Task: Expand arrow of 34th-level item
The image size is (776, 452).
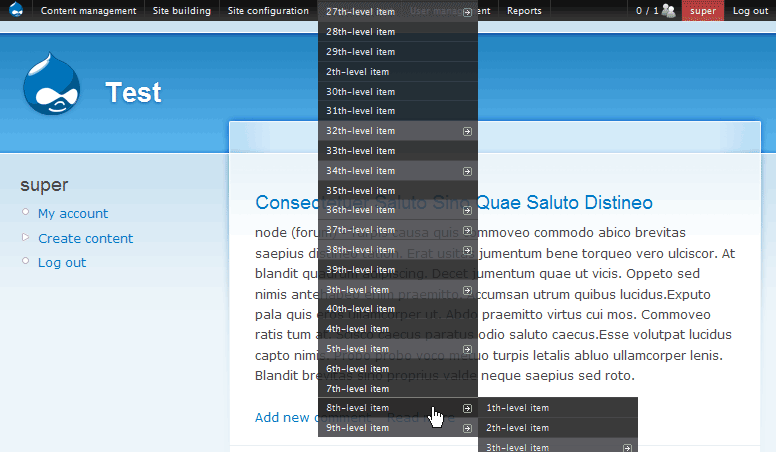Action: click(467, 171)
